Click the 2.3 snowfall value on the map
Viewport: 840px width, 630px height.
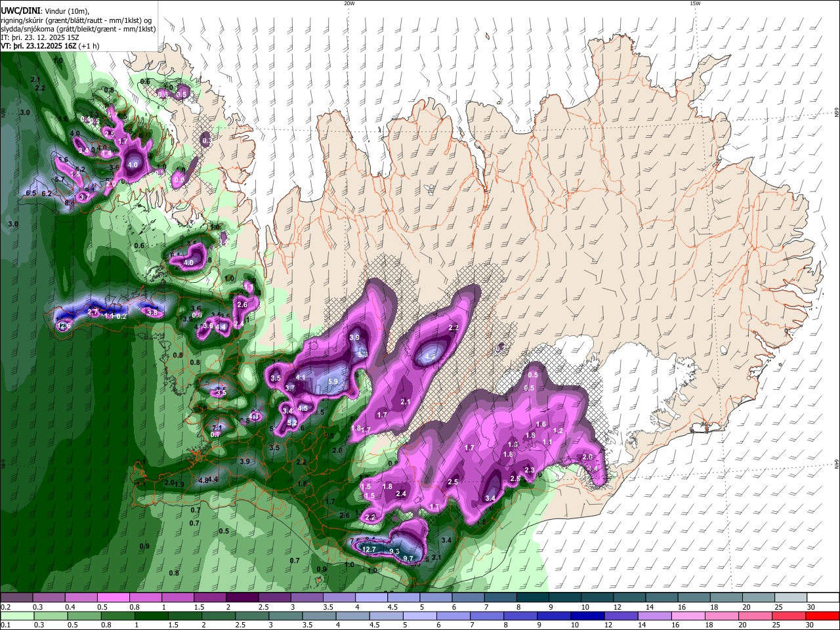530,470
